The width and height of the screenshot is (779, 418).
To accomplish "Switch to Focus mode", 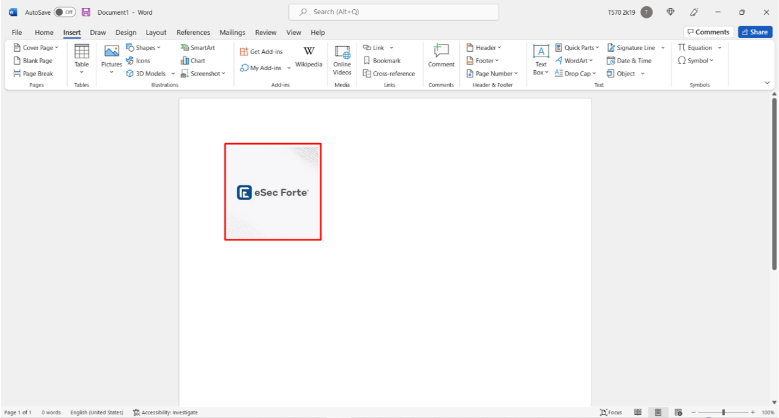I will [x=611, y=413].
